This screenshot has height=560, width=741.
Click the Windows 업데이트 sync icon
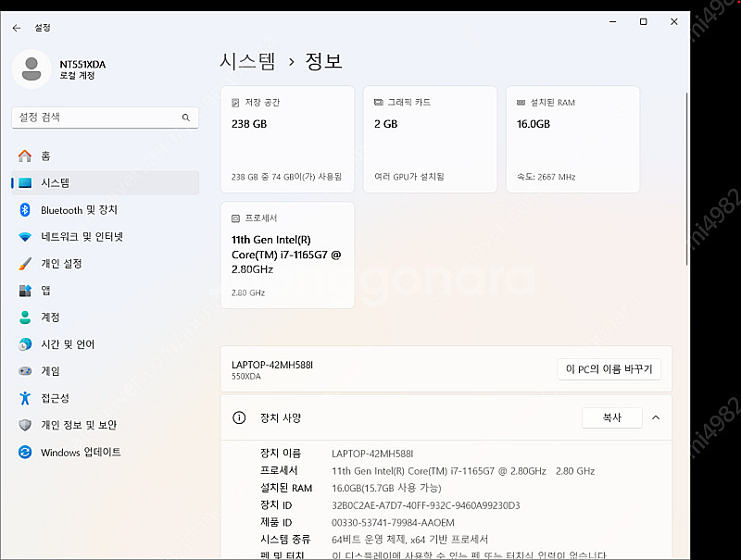pos(25,452)
